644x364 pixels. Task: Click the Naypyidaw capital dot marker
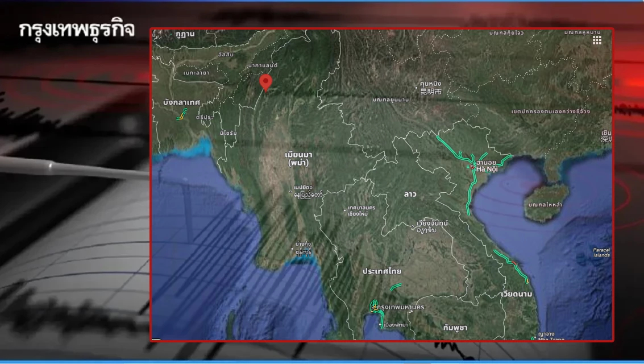291,195
